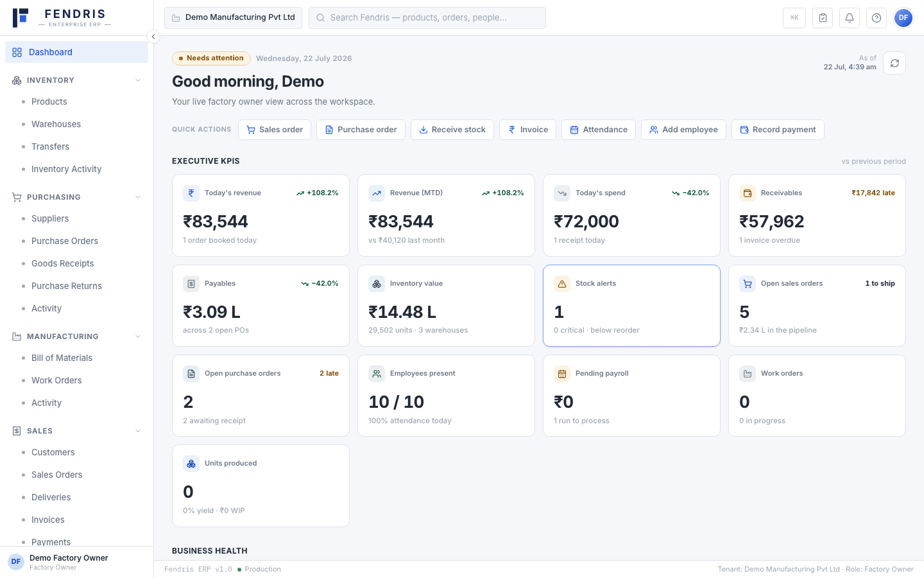Click the Today's revenue rupee icon
Viewport: 924px width, 578px height.
point(191,193)
